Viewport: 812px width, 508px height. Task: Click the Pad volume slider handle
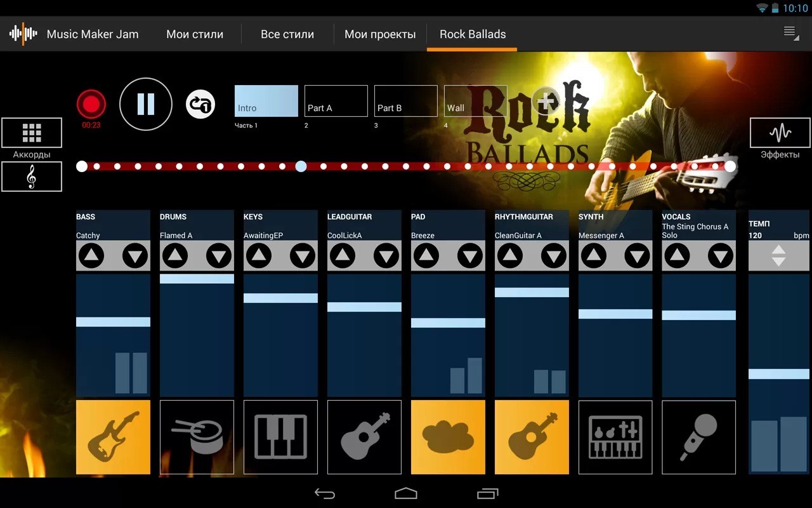point(448,323)
